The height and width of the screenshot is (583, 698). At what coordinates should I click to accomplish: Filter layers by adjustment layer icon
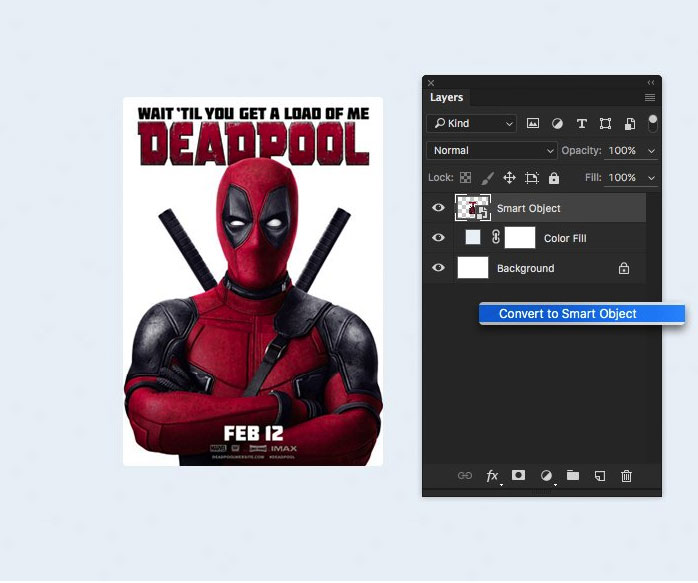(x=557, y=123)
